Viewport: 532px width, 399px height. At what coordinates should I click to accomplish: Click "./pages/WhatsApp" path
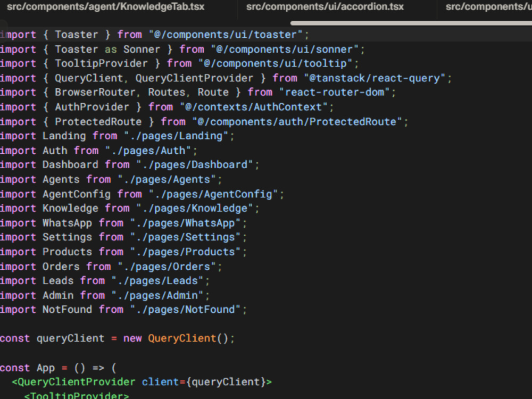tap(185, 223)
